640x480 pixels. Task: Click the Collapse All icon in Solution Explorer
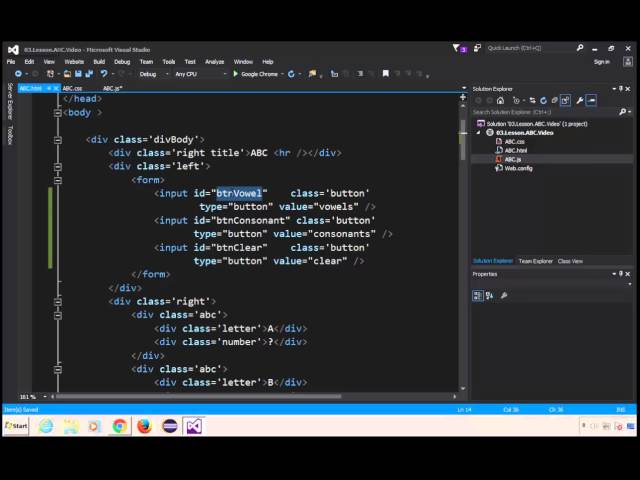click(554, 100)
